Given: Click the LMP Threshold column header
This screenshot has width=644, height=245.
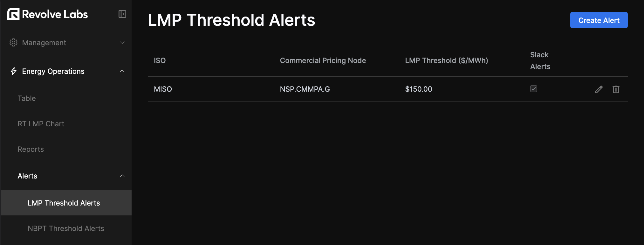Looking at the screenshot, I should [x=447, y=60].
